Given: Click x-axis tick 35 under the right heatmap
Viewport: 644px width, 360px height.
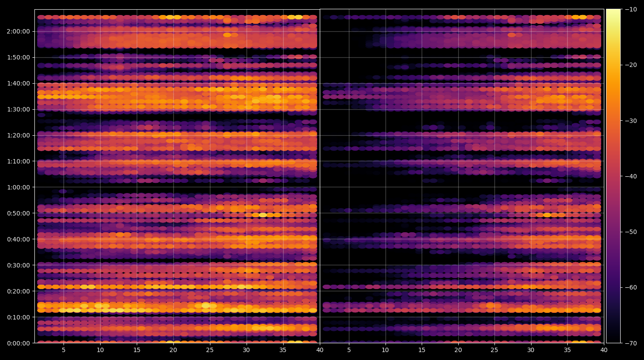Looking at the screenshot, I should coord(567,350).
